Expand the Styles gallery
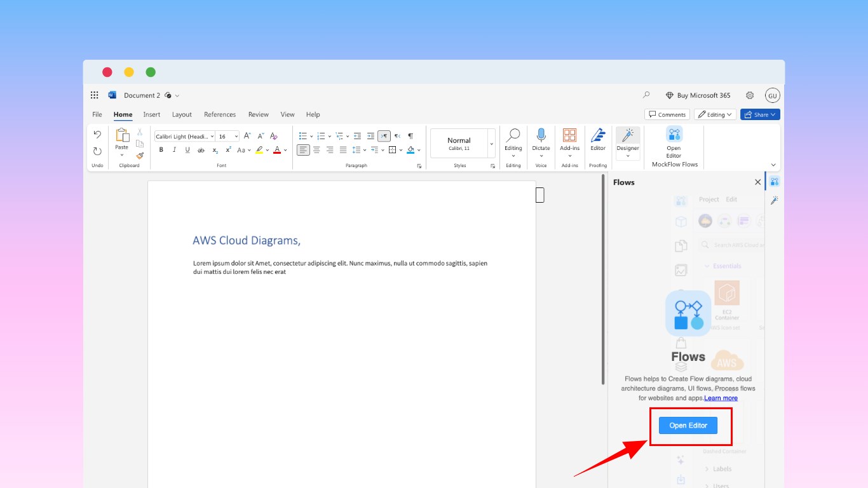The image size is (868, 488). pos(492,144)
